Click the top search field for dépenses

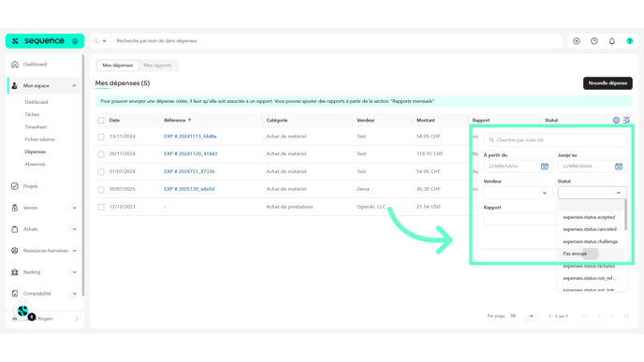point(337,41)
